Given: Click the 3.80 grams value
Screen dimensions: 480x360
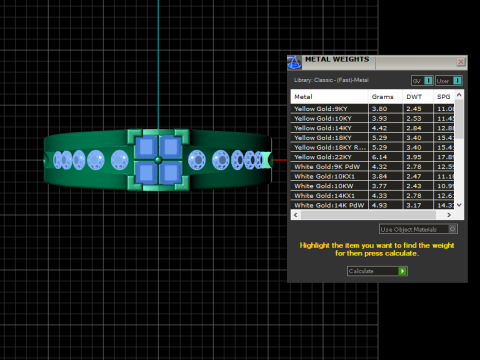Looking at the screenshot, I should pyautogui.click(x=379, y=109).
